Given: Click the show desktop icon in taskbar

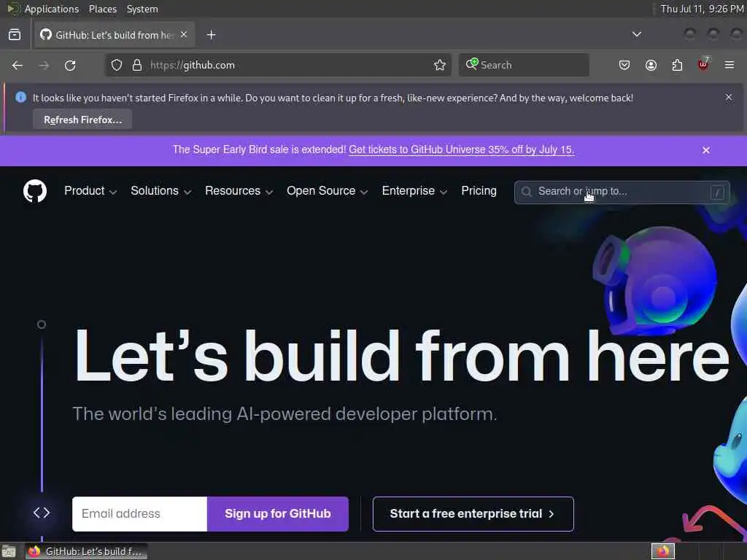Looking at the screenshot, I should tap(9, 551).
